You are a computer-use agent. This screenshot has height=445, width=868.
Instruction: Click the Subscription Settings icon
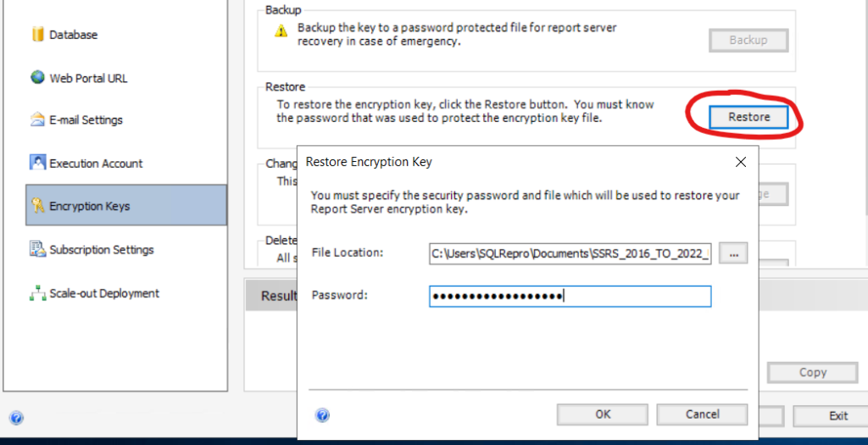[37, 249]
